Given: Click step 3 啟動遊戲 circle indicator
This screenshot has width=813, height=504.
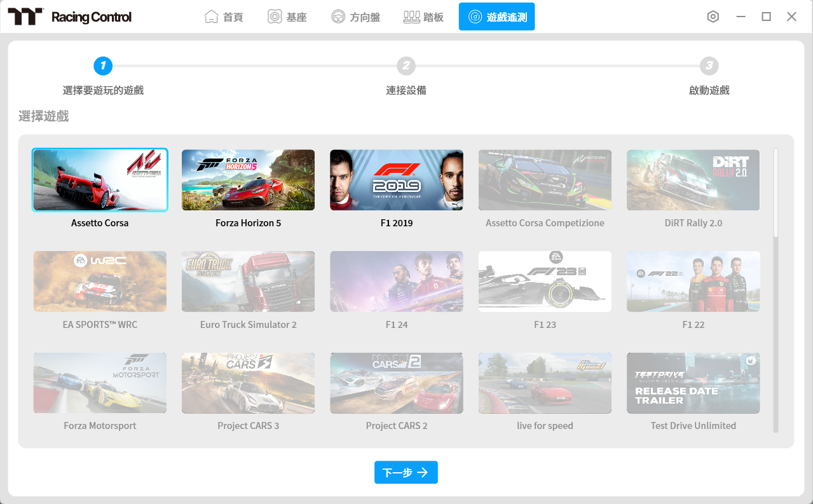Looking at the screenshot, I should (x=709, y=65).
